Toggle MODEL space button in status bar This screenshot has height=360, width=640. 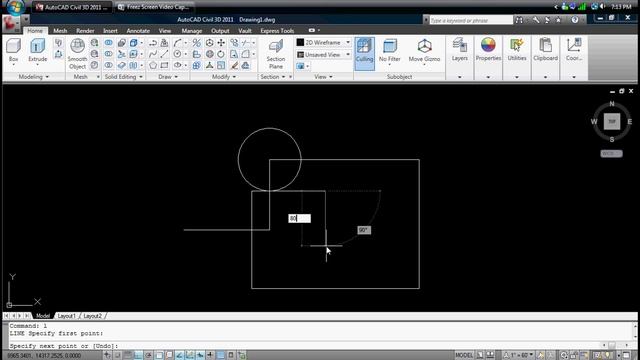(x=464, y=356)
